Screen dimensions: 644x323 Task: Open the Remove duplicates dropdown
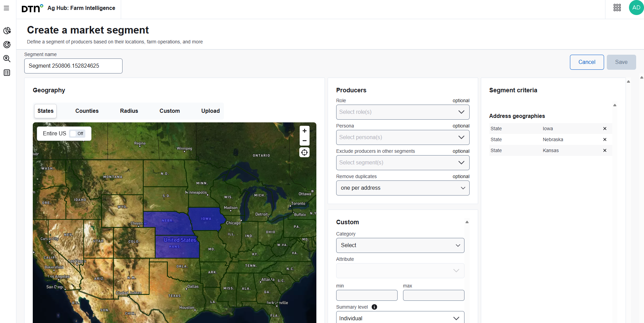402,188
